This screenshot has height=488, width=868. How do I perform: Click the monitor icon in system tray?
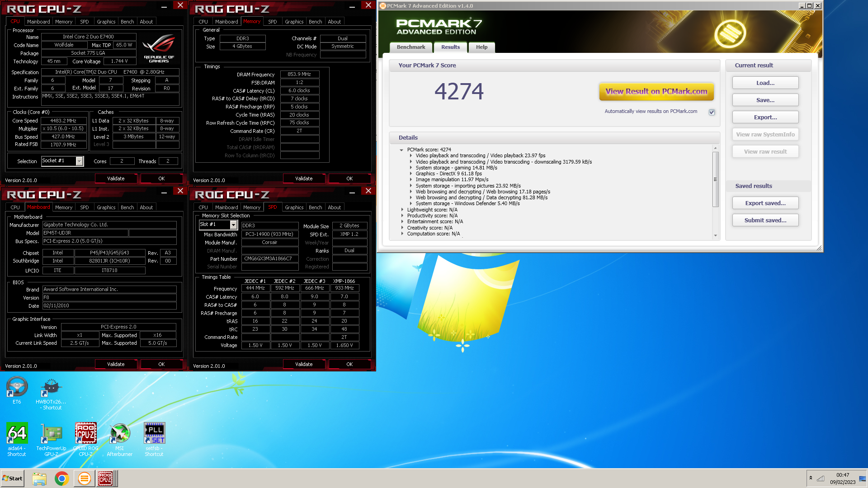pos(862,478)
